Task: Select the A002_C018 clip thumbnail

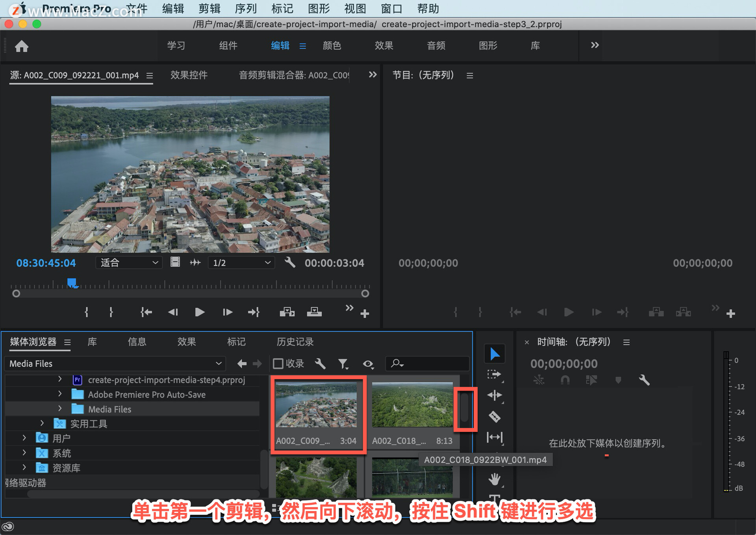Action: coord(412,405)
